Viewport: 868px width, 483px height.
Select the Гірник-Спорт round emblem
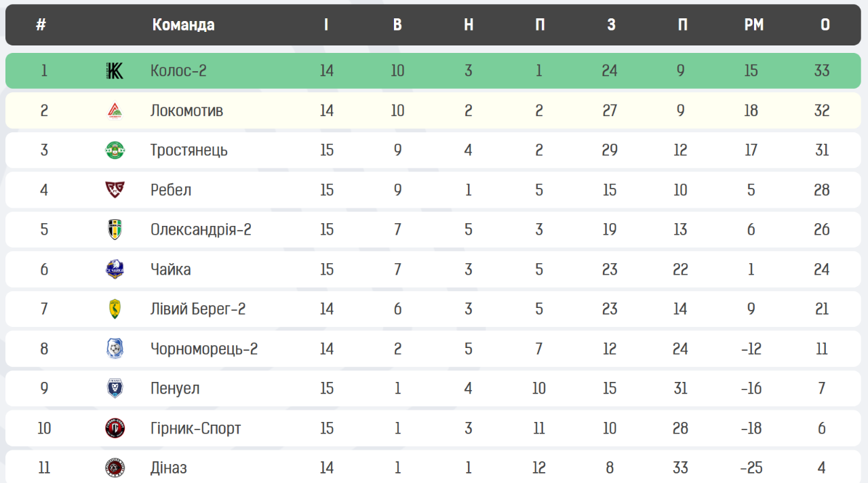click(x=115, y=428)
